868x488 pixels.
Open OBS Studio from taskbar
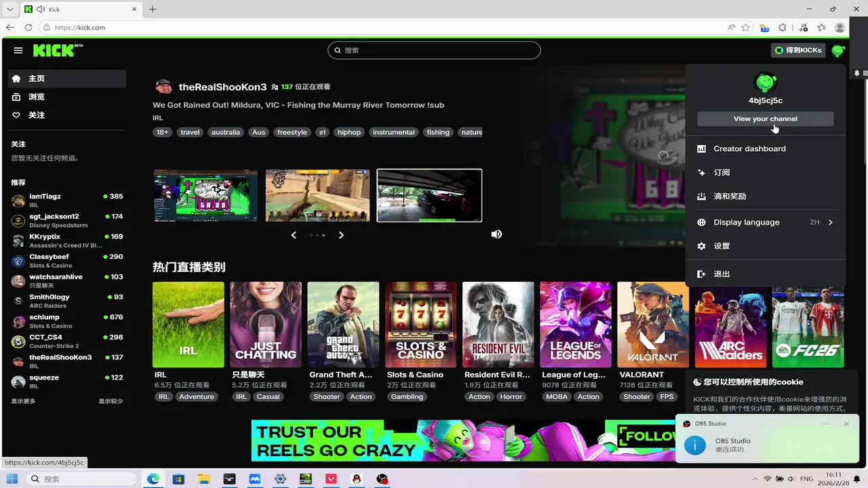(x=382, y=479)
